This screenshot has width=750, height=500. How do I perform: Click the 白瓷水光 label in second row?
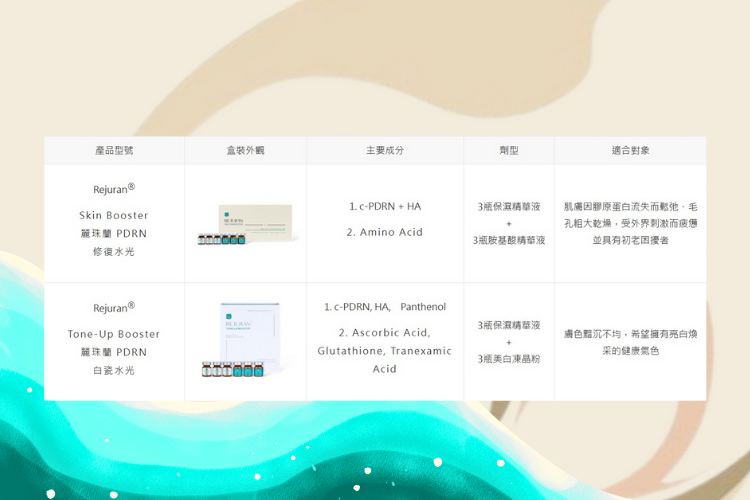click(114, 370)
